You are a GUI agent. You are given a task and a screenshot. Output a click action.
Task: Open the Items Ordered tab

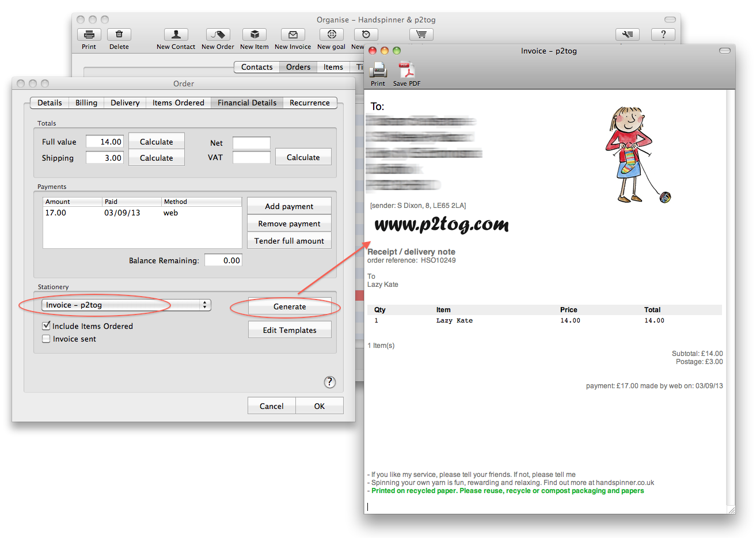(178, 103)
